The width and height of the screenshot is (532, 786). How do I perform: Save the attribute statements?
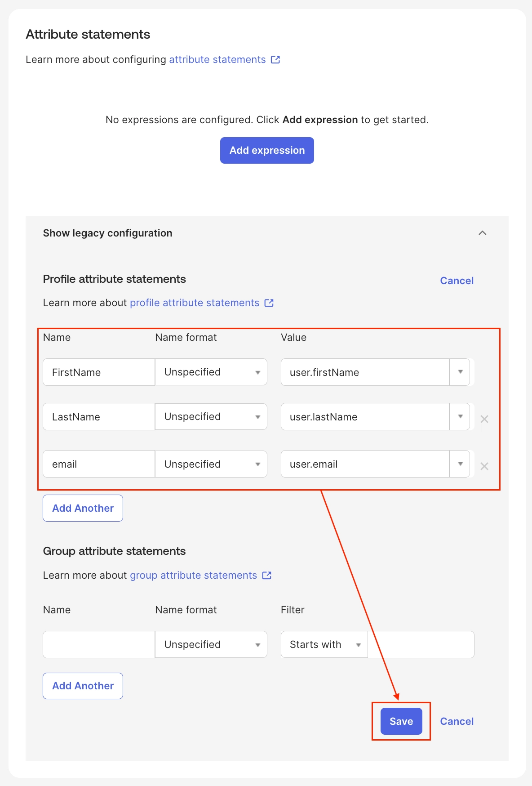pos(401,721)
